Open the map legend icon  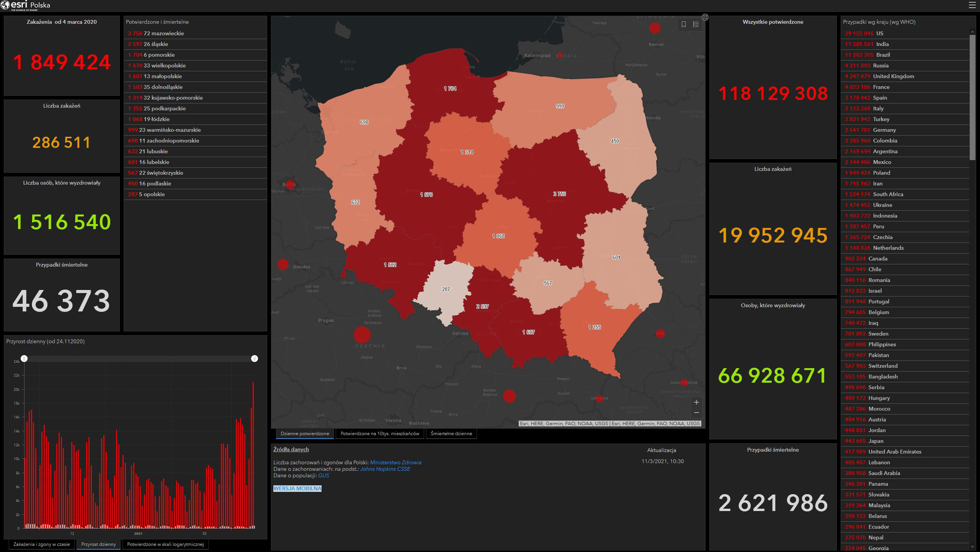tap(696, 25)
